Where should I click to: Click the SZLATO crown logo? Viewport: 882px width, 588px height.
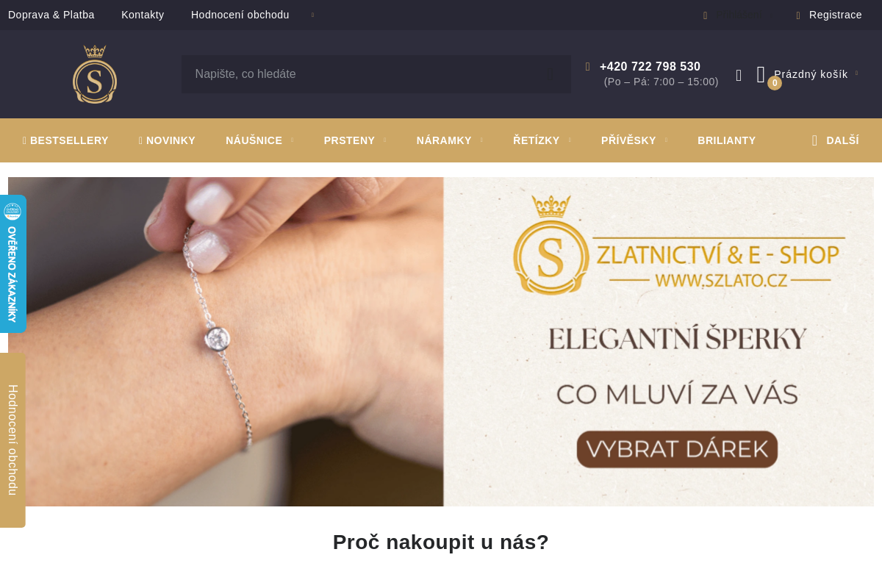click(95, 74)
